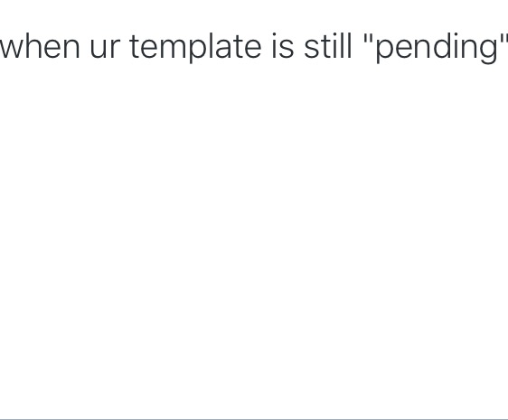The height and width of the screenshot is (420, 508).
Task: Click the letter "t" starting the word template
Action: 136,46
